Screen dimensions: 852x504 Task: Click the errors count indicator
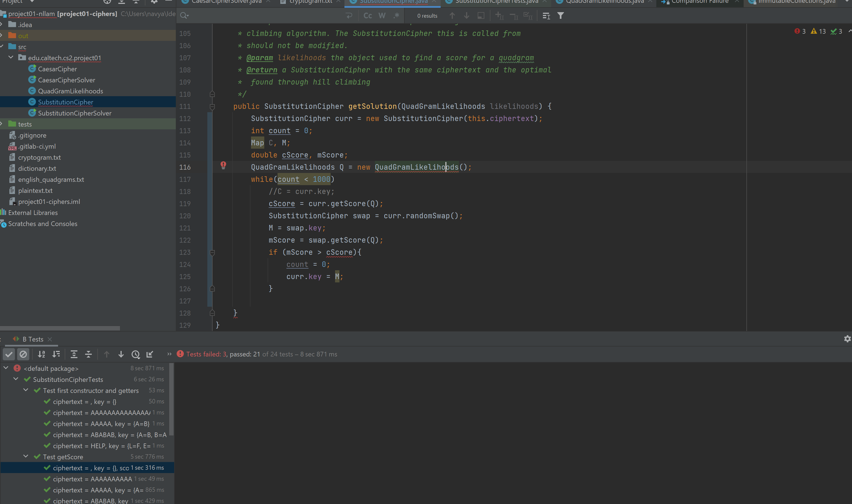(800, 31)
